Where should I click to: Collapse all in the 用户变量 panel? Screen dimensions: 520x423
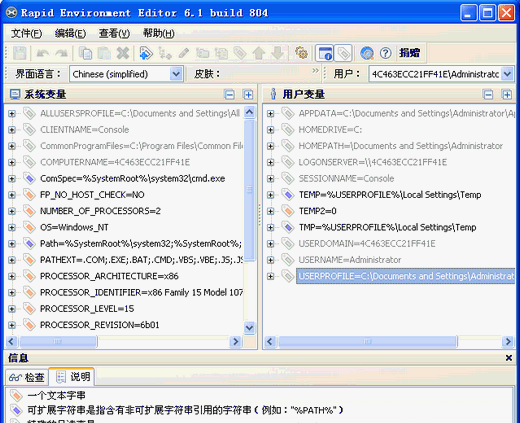point(488,95)
